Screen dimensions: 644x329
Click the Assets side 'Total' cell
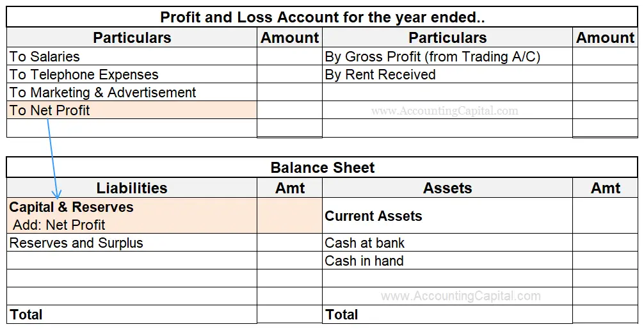[342, 315]
